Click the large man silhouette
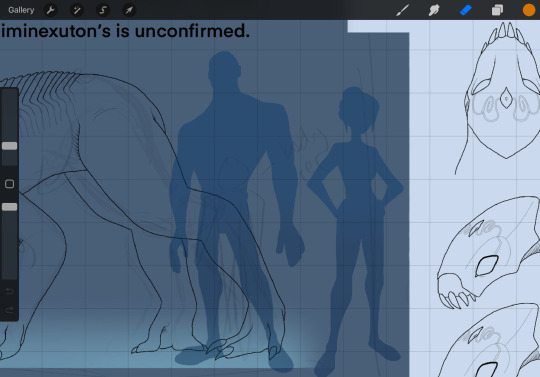Viewport: 540px width, 377px height. [237, 212]
